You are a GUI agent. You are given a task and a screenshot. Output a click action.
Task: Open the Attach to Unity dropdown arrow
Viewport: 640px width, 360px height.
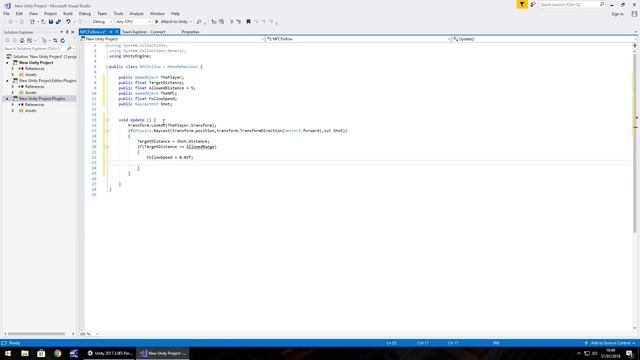coord(191,22)
